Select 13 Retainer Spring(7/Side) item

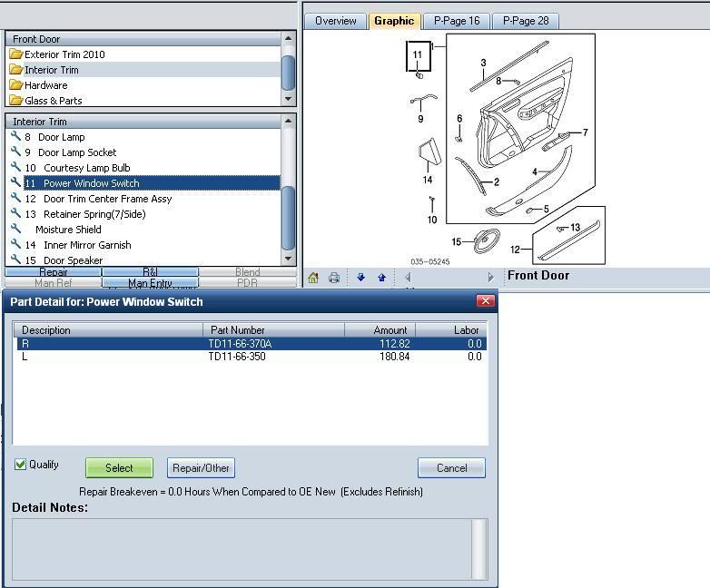(x=85, y=214)
